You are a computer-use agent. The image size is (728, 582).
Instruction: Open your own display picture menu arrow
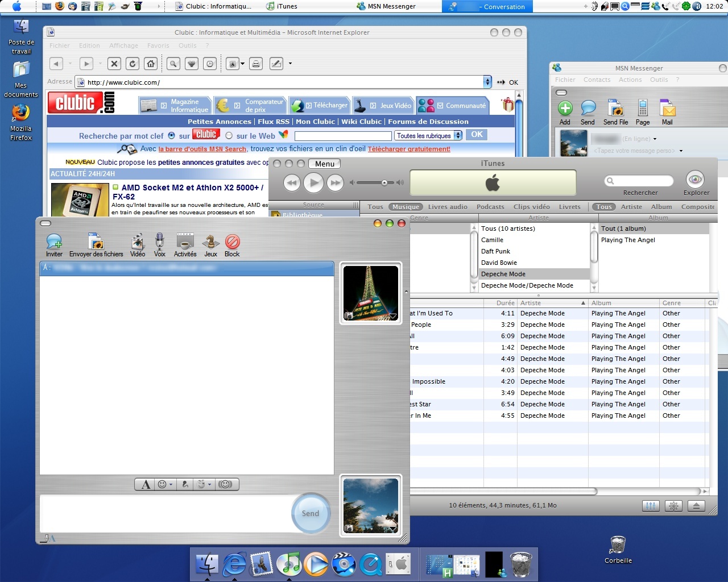392,529
